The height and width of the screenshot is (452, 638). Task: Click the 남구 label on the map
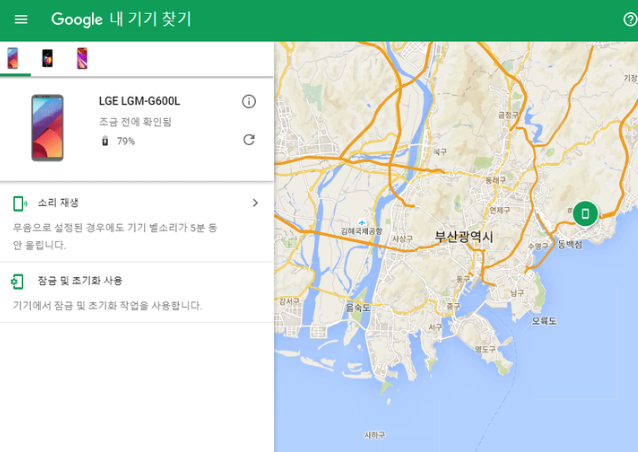(x=517, y=293)
